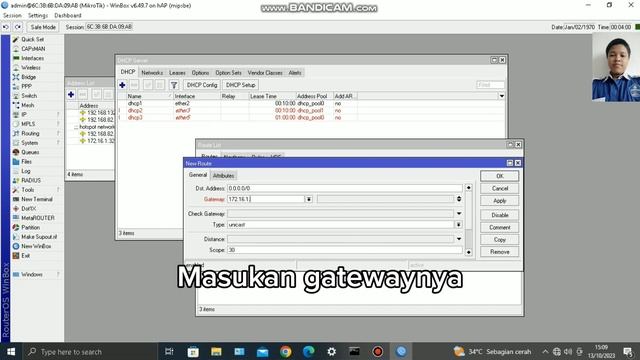
Task: Open Settings menu
Action: (38, 15)
